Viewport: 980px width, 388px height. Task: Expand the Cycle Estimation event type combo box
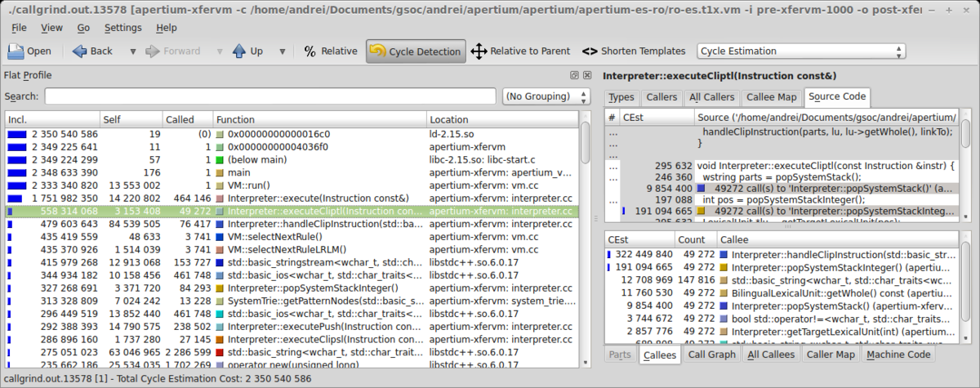(800, 51)
